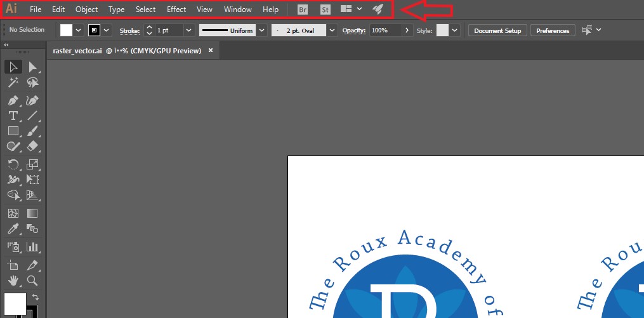Open the Arrange Documents layout icon
This screenshot has height=318, width=644.
(x=346, y=9)
